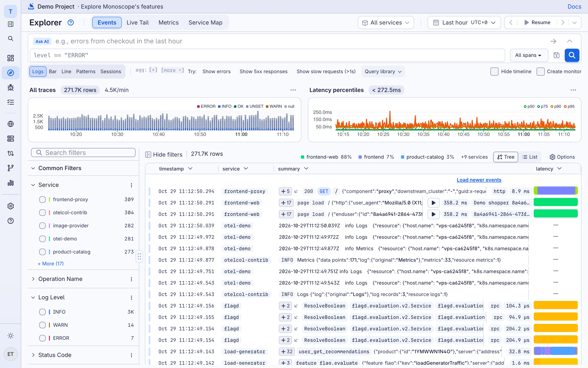This screenshot has width=588, height=368.
Task: Click Show 5xx responses suggestion
Action: (263, 72)
